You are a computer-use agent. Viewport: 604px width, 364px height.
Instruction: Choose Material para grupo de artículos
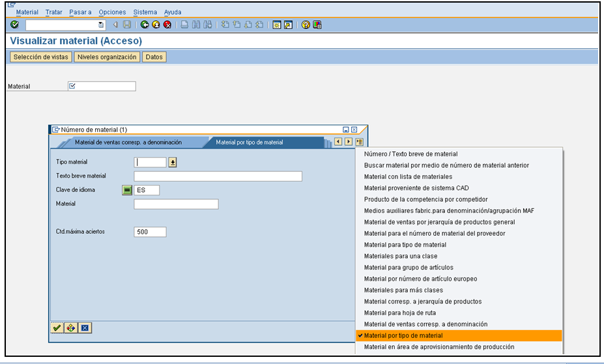point(459,268)
